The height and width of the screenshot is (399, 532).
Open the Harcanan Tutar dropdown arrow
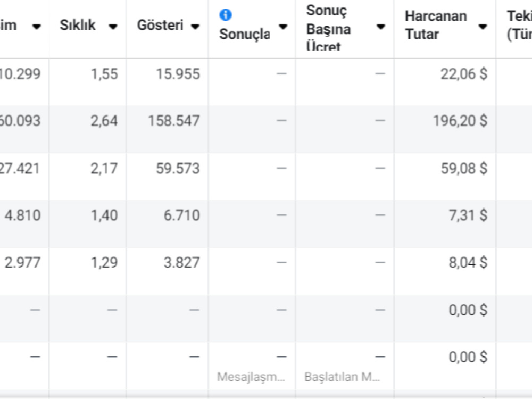(483, 27)
